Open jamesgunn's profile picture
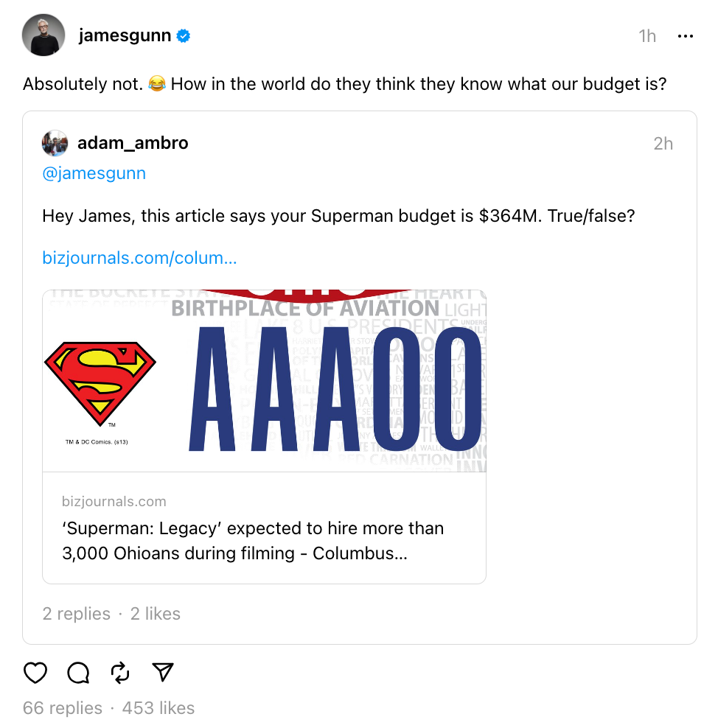Image resolution: width=718 pixels, height=728 pixels. pos(43,35)
